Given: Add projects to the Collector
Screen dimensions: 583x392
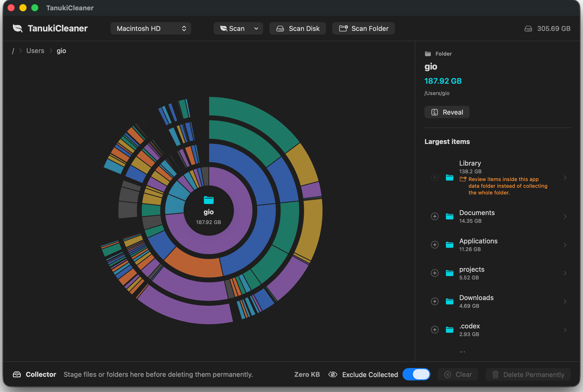Looking at the screenshot, I should [x=435, y=273].
